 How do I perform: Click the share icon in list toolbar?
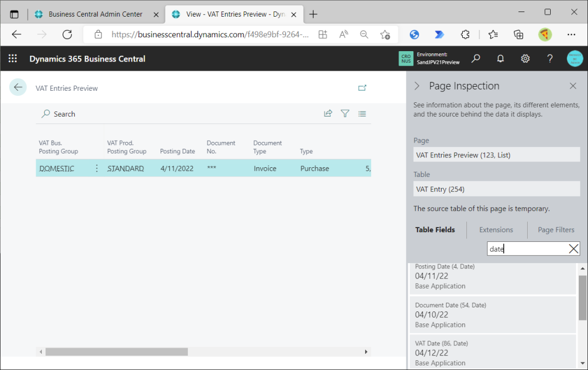tap(328, 114)
